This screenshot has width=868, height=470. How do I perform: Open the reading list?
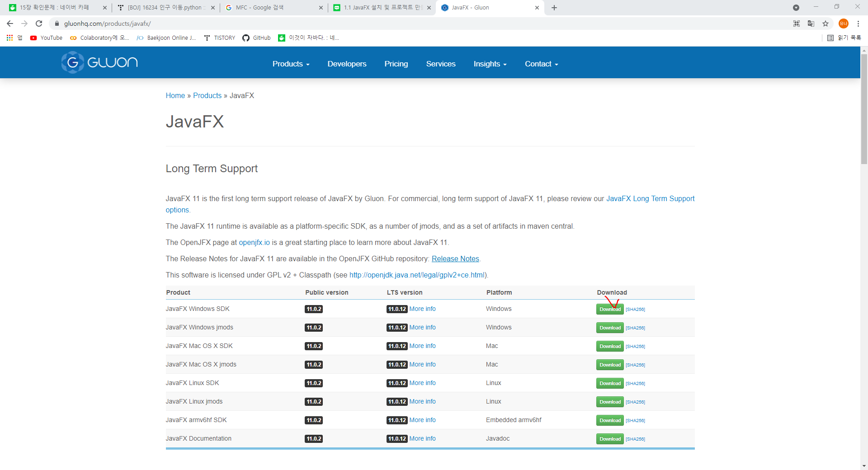click(844, 38)
